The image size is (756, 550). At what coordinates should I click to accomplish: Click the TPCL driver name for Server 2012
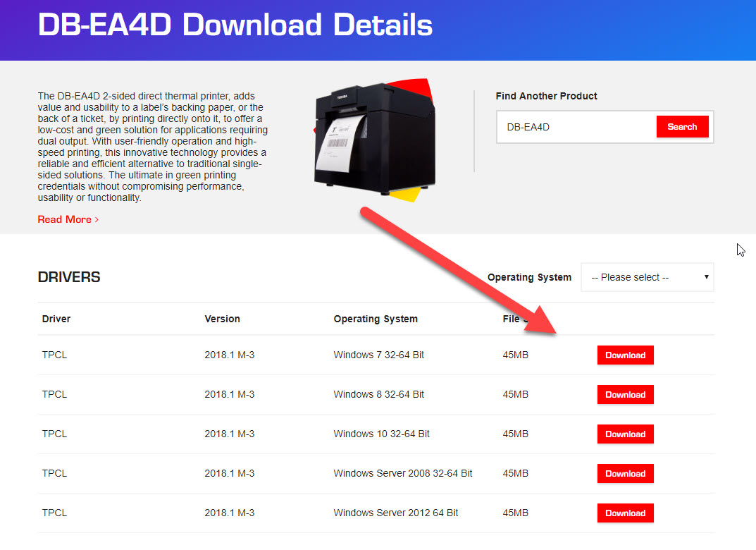pos(54,513)
